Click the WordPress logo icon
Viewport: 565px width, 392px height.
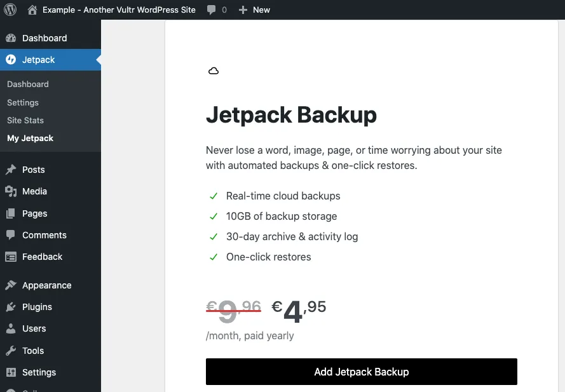coord(10,10)
